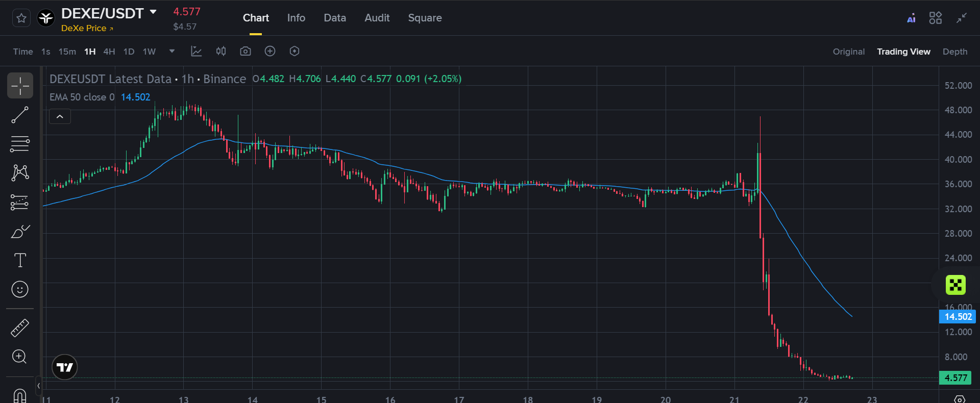
Task: Select the horizontal lines Fibonacci tool
Action: click(x=20, y=144)
